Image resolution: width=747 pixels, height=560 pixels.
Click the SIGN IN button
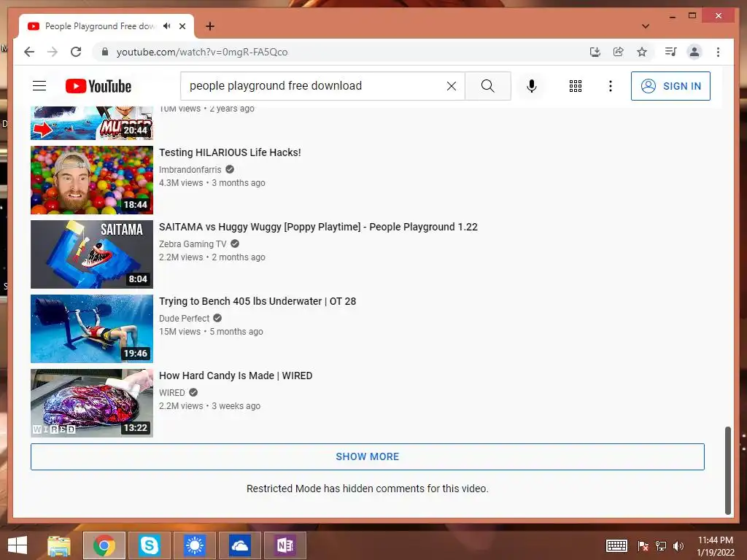click(670, 86)
